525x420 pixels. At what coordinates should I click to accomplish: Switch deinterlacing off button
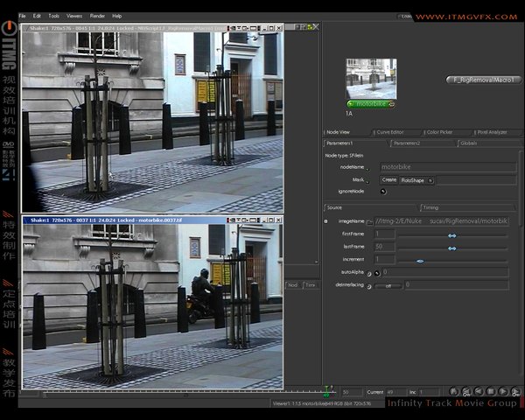[x=388, y=285]
